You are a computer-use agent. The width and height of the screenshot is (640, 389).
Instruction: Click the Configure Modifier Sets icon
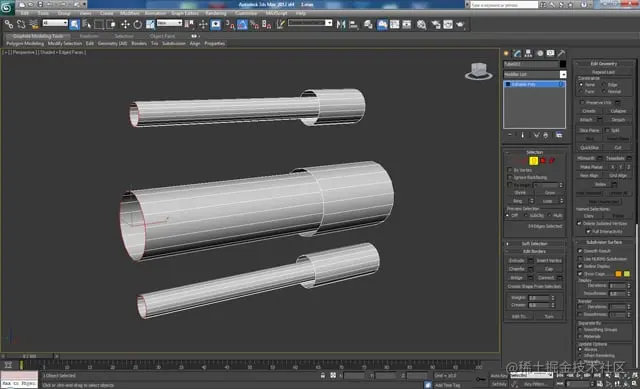coord(559,135)
